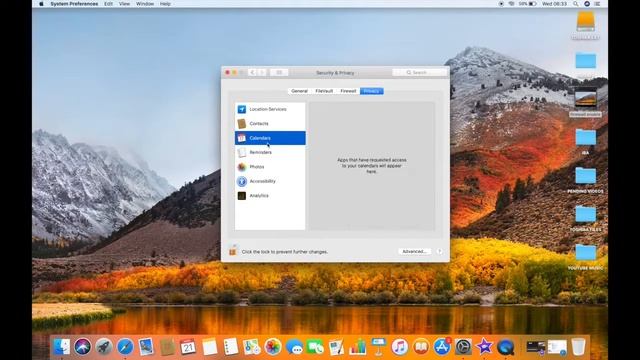
Task: Select Contacts in the privacy list
Action: (x=270, y=123)
